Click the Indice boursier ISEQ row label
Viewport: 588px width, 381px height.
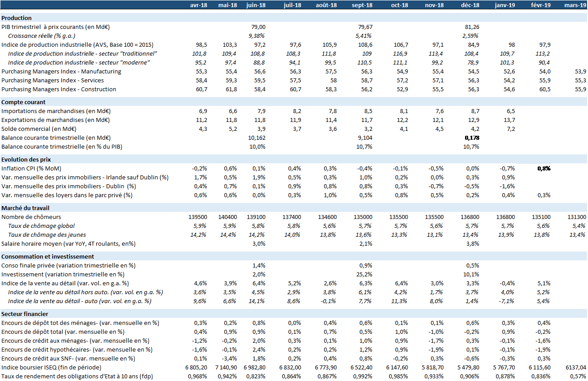[x=52, y=367]
